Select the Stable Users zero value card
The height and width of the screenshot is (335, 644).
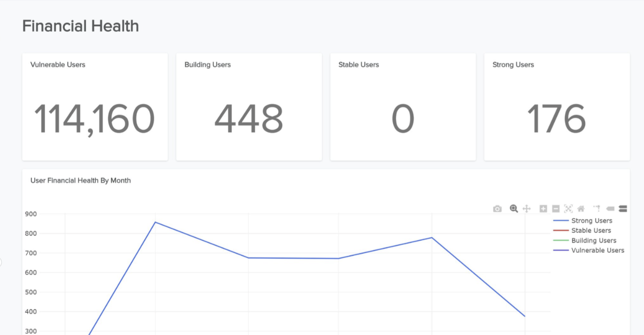click(403, 106)
